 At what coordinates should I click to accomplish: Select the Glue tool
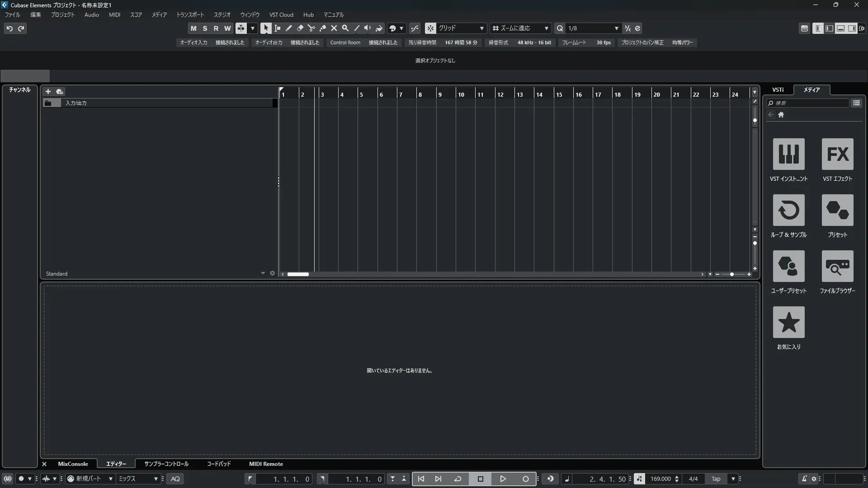[x=322, y=28]
